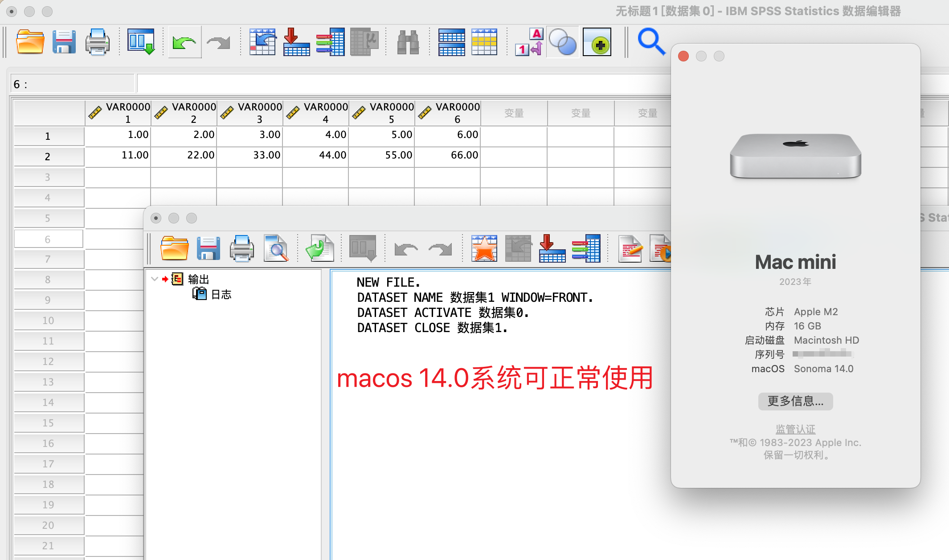Select row 1 header
This screenshot has height=560, width=949.
49,136
